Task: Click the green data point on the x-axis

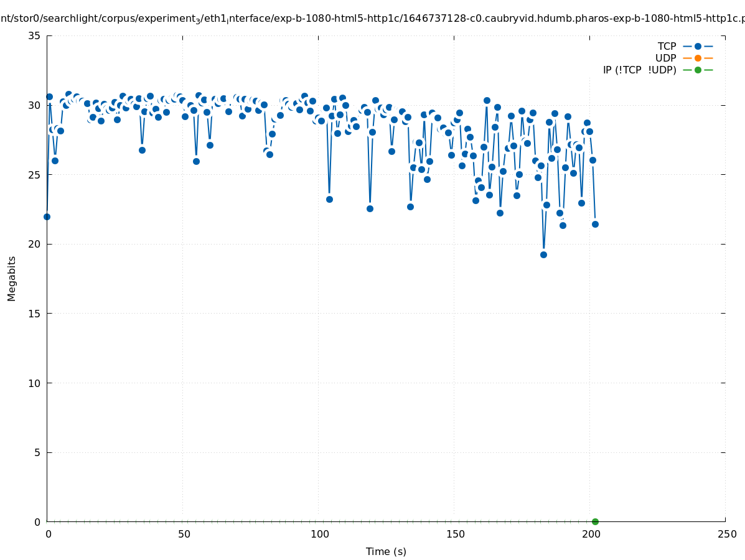Action: pos(595,521)
